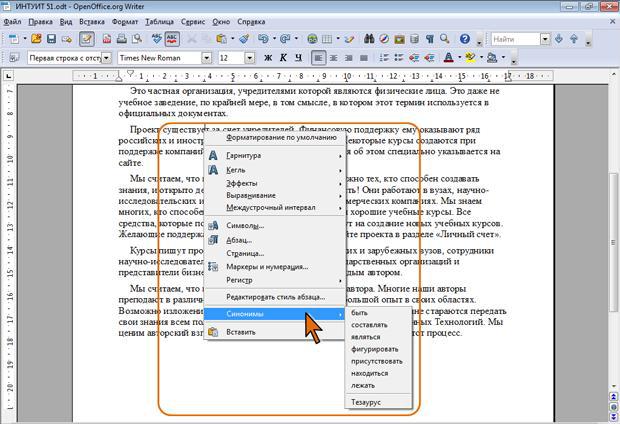The width and height of the screenshot is (620, 424).
Task: Open the Navigator compass icon
Action: point(384,39)
